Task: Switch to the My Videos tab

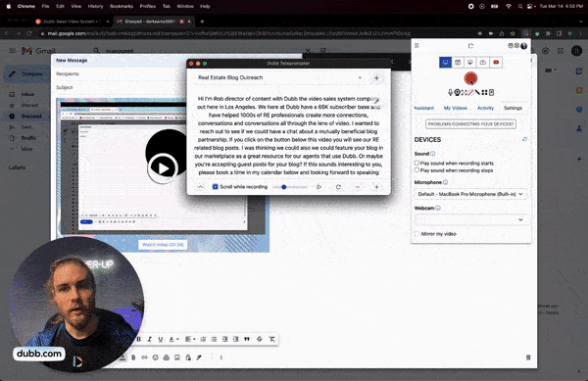Action: (x=456, y=108)
